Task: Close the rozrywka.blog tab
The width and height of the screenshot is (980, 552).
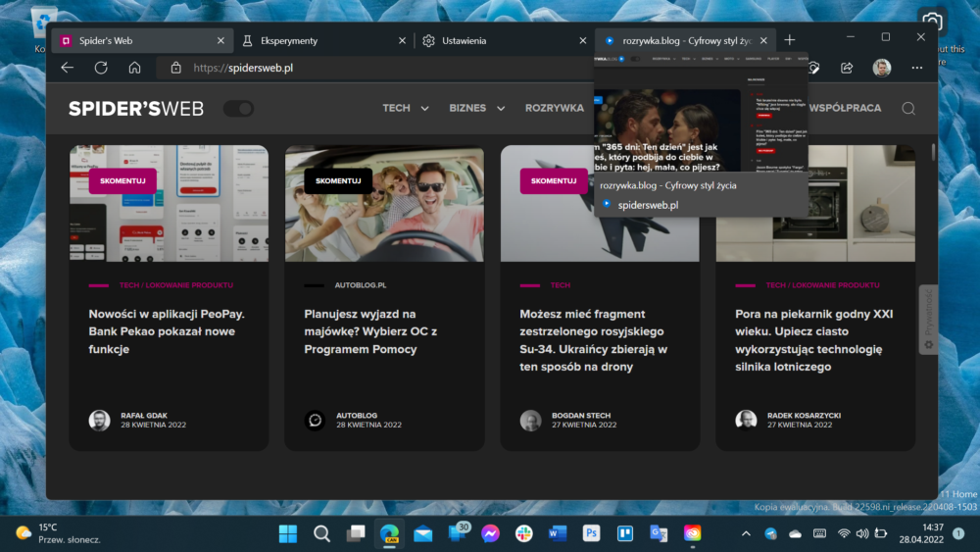Action: (x=763, y=40)
